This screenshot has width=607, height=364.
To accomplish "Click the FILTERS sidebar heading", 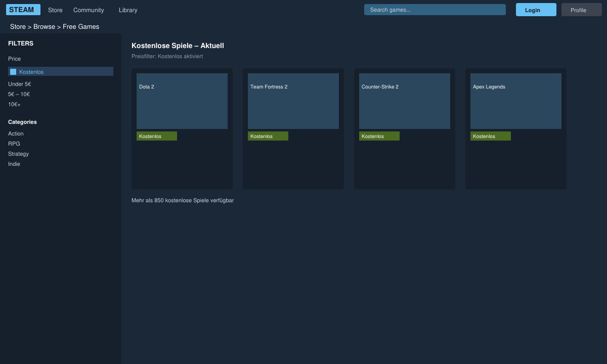I will point(21,43).
